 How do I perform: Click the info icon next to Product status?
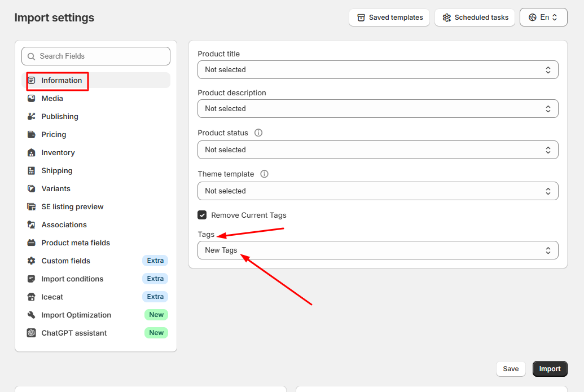coord(258,133)
